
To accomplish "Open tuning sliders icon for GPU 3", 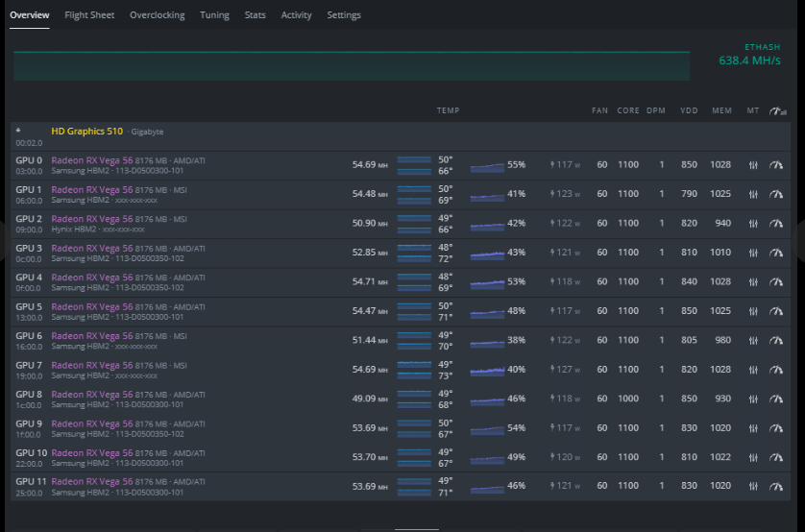I will pyautogui.click(x=752, y=253).
